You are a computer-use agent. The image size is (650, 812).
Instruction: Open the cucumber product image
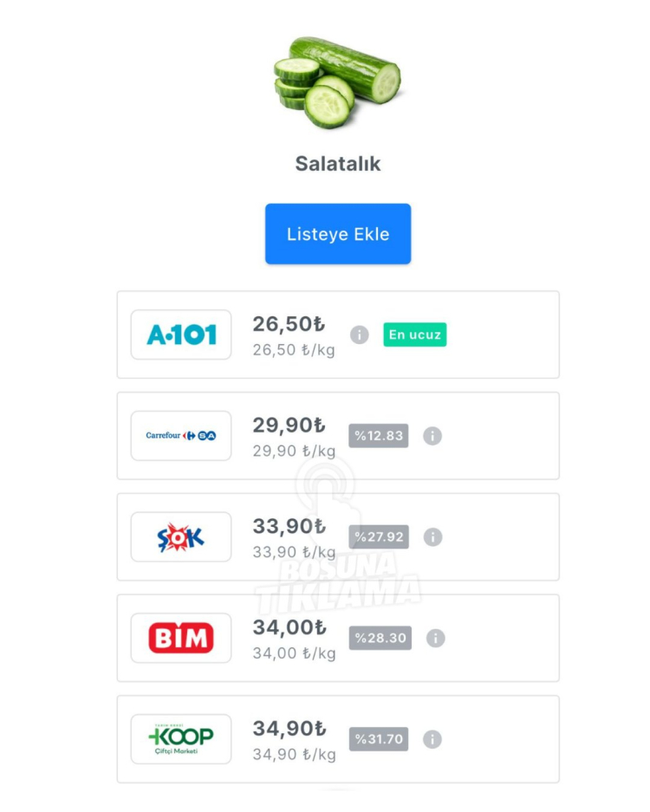[x=337, y=84]
